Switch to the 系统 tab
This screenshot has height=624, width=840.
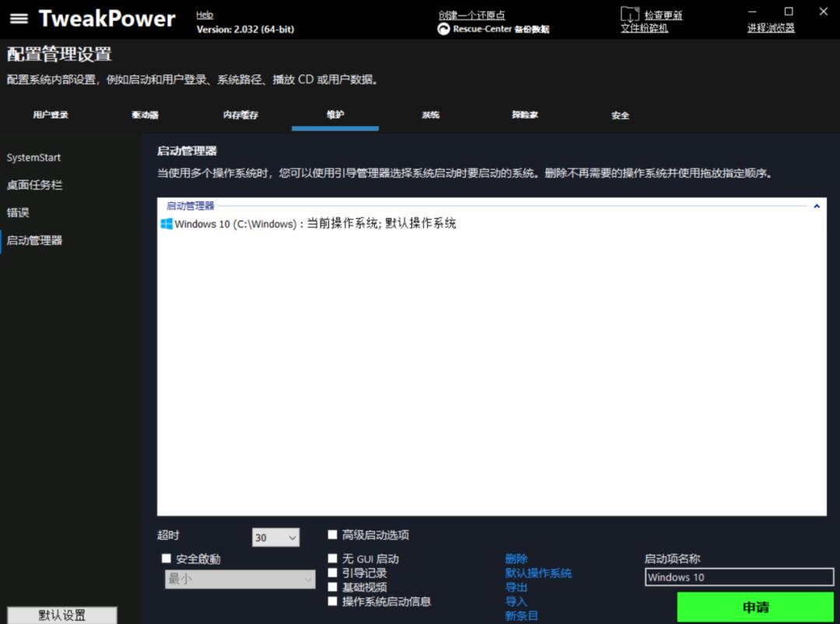pyautogui.click(x=430, y=114)
